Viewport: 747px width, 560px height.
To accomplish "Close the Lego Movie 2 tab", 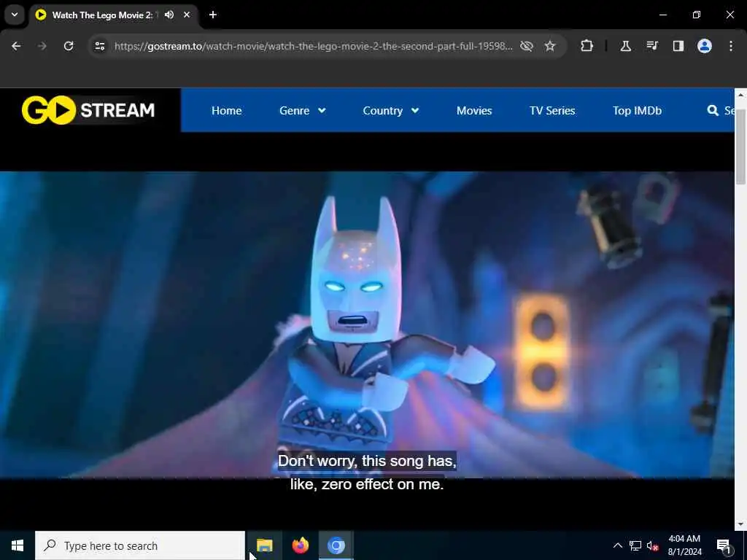I will pos(187,15).
